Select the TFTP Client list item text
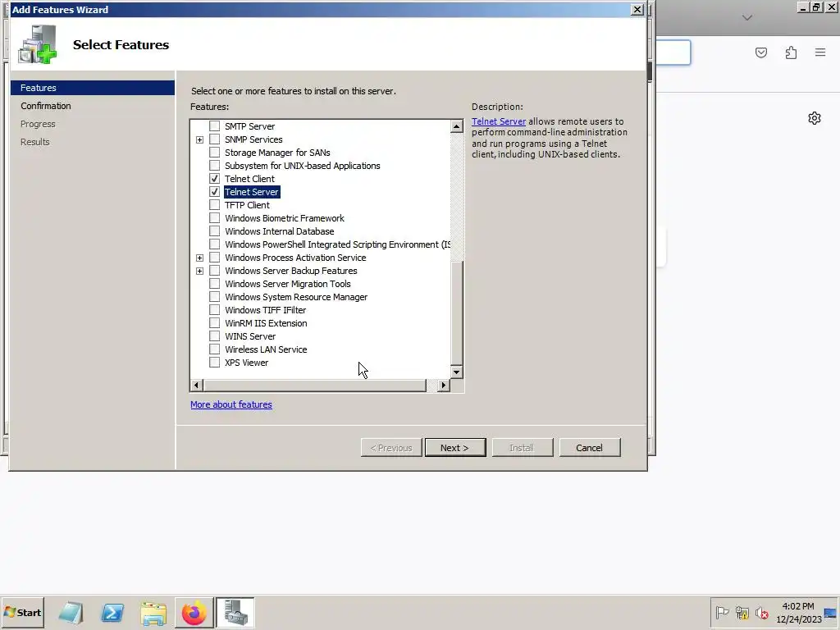The image size is (840, 630). (x=247, y=205)
